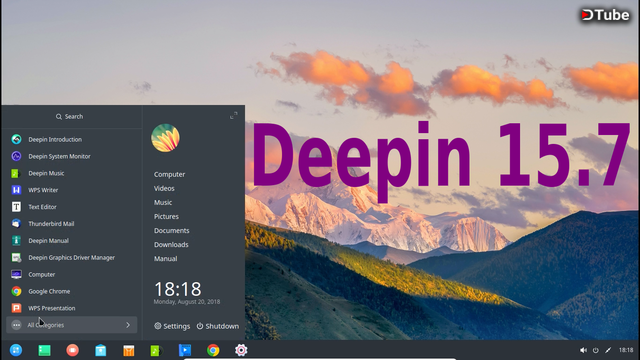Launch Deepin System Monitor icon
The width and height of the screenshot is (640, 360).
(x=16, y=156)
